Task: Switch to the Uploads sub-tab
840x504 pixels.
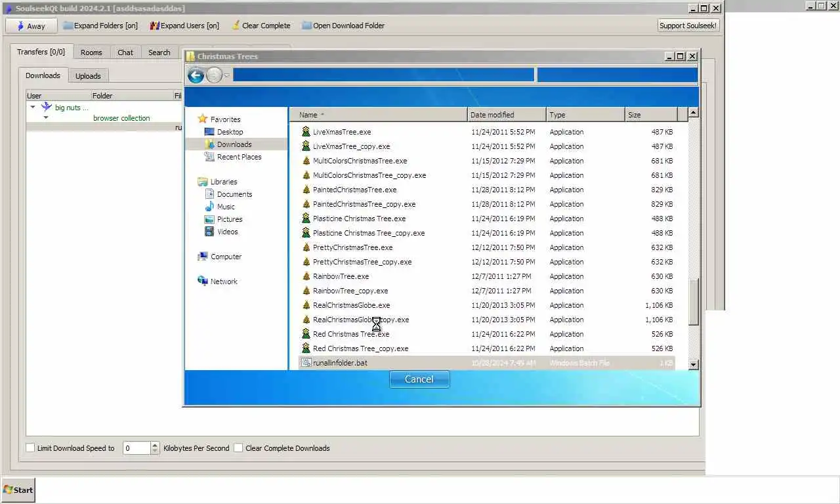Action: click(x=88, y=76)
